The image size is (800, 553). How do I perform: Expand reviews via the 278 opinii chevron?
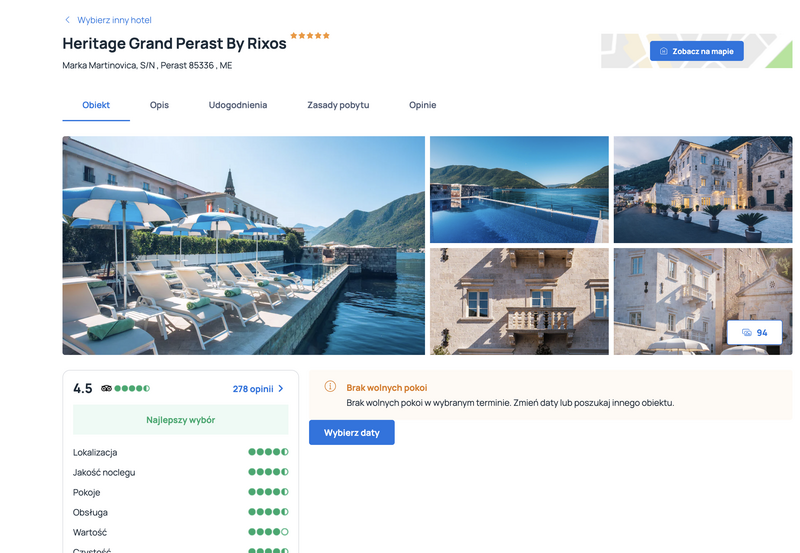pyautogui.click(x=281, y=389)
